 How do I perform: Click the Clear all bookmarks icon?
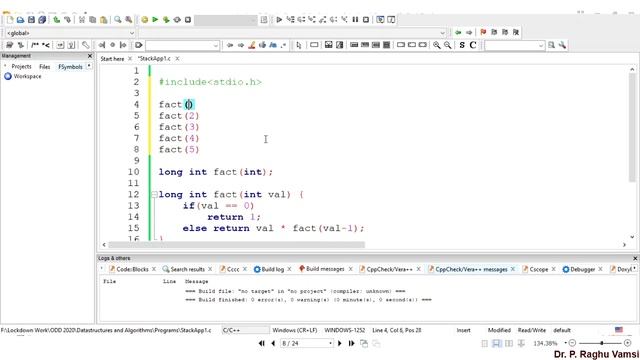[x=516, y=32]
